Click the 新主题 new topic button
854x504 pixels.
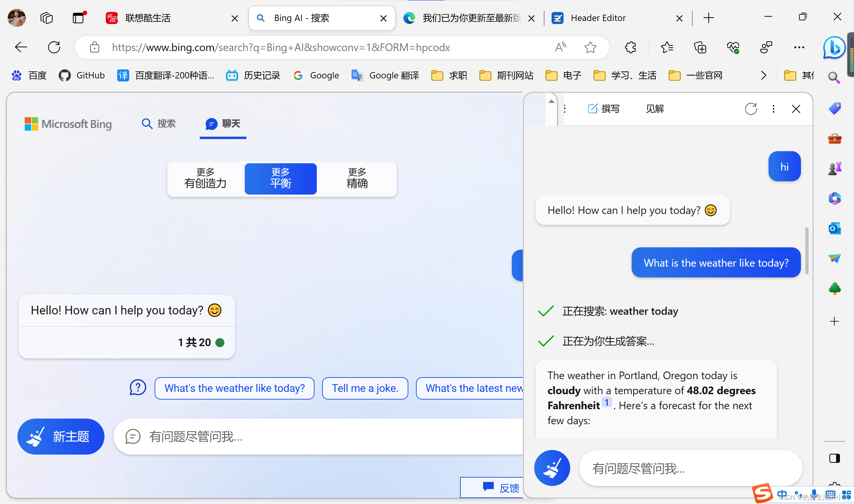pyautogui.click(x=61, y=437)
